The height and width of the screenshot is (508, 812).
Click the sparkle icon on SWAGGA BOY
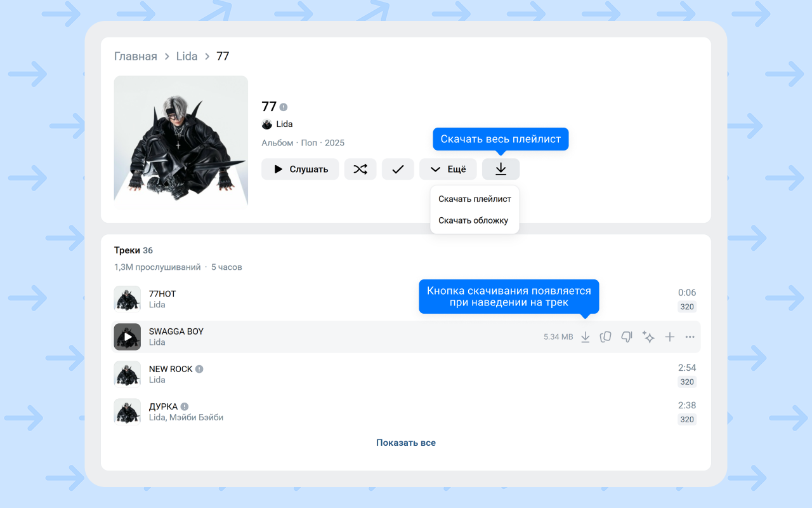point(648,337)
